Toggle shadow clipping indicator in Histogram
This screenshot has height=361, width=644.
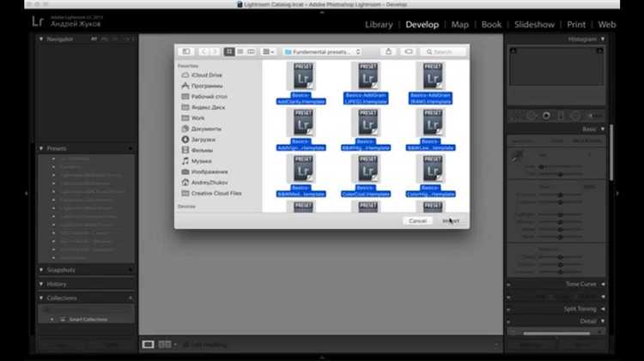pyautogui.click(x=513, y=51)
